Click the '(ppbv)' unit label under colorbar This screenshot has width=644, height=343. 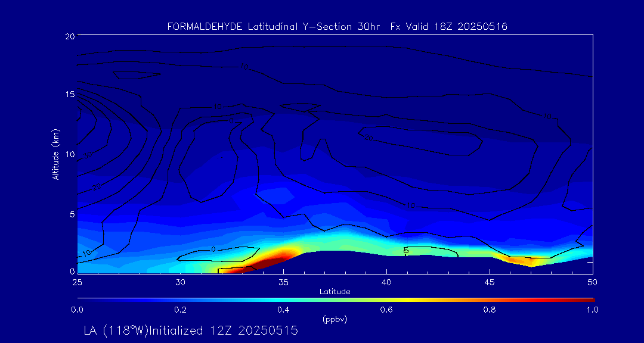(335, 320)
